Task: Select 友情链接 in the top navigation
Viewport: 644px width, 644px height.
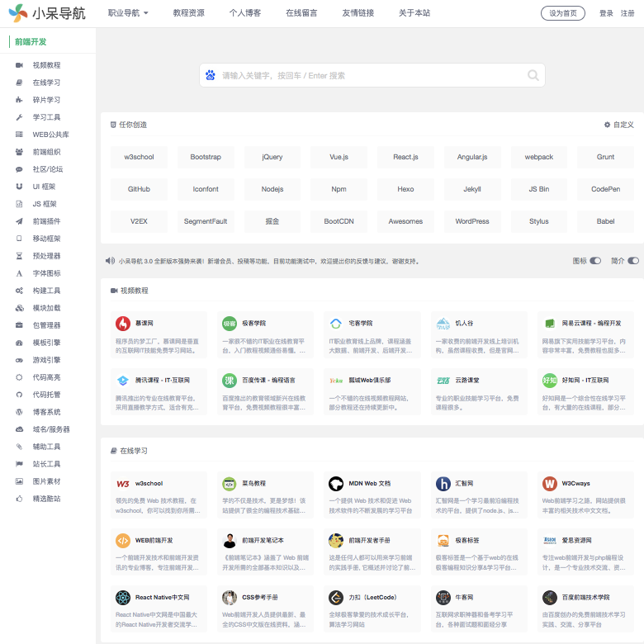Action: coord(358,13)
